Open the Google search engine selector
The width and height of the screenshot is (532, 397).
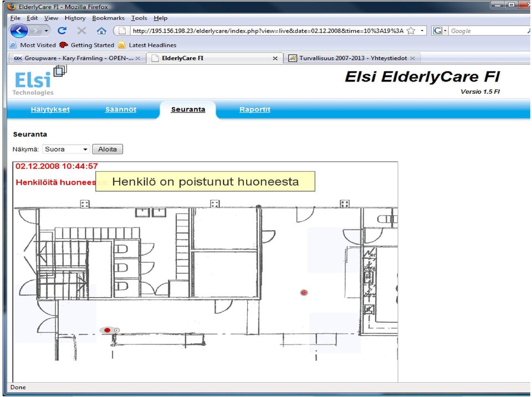pos(439,31)
